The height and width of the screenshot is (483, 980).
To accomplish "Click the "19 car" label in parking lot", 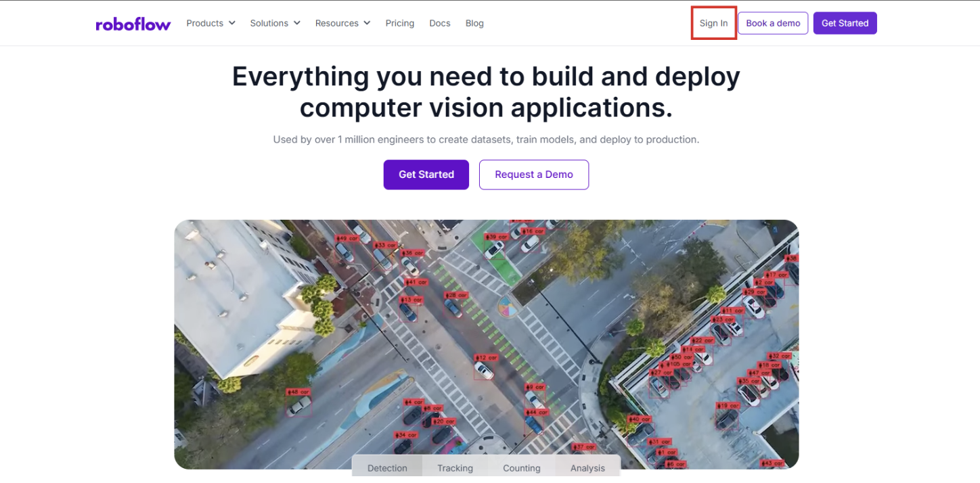I will click(728, 406).
